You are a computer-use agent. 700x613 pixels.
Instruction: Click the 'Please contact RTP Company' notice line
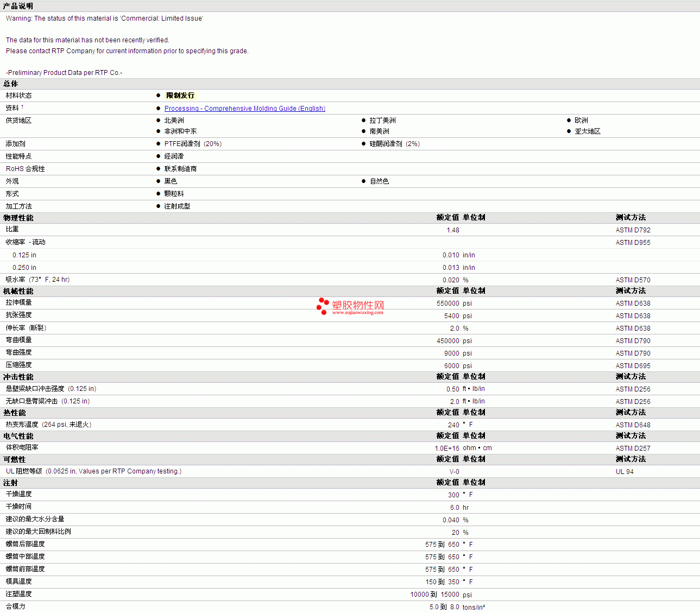click(x=127, y=51)
